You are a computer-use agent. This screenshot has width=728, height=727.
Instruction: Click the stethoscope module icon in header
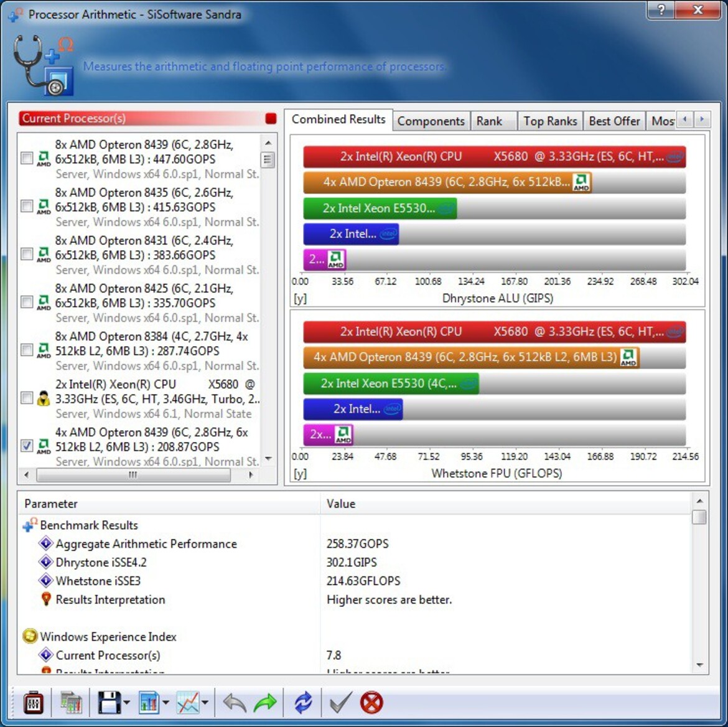[x=44, y=65]
